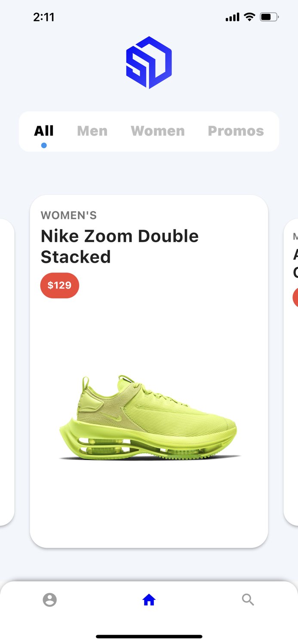Tap the home indicator bar at bottom
Viewport: 298px width, 644px height.
coord(149,637)
